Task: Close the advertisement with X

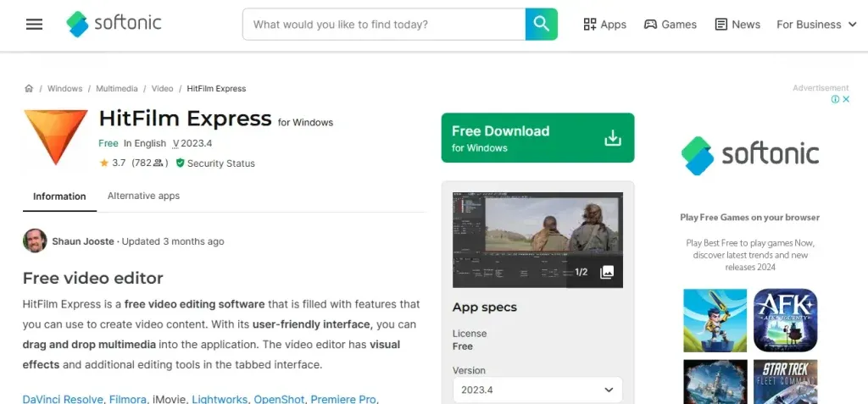Action: (x=846, y=99)
